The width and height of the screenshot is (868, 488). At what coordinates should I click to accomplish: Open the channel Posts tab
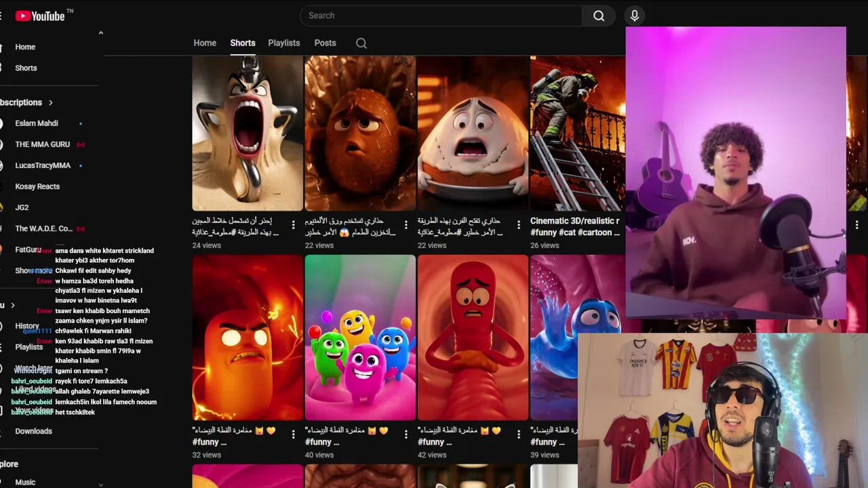325,43
